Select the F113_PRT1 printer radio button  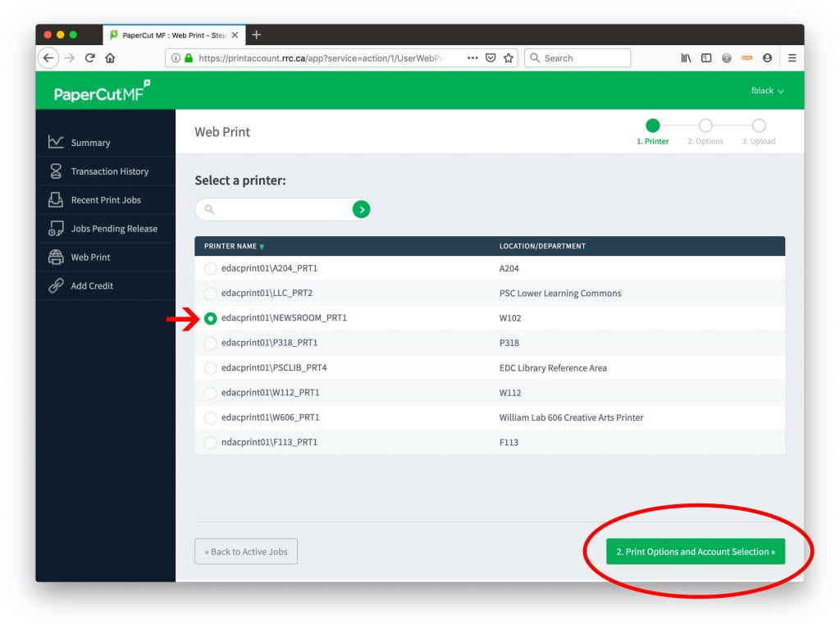coord(211,443)
